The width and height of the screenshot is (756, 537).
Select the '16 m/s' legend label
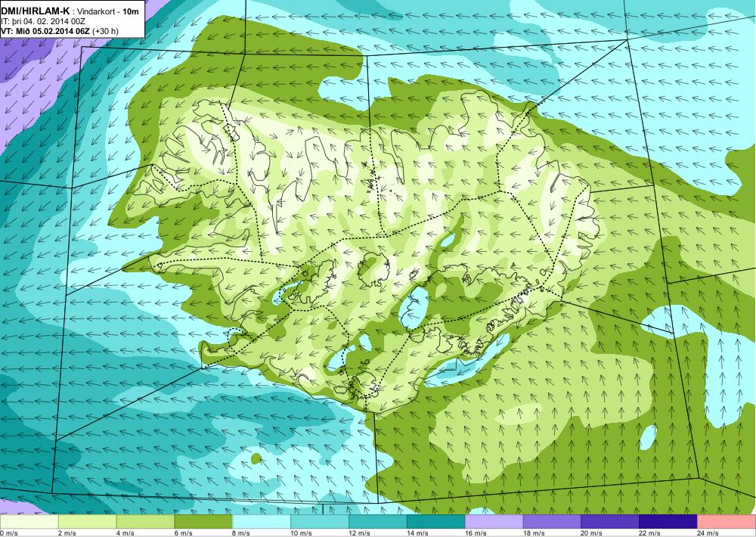[x=476, y=533]
